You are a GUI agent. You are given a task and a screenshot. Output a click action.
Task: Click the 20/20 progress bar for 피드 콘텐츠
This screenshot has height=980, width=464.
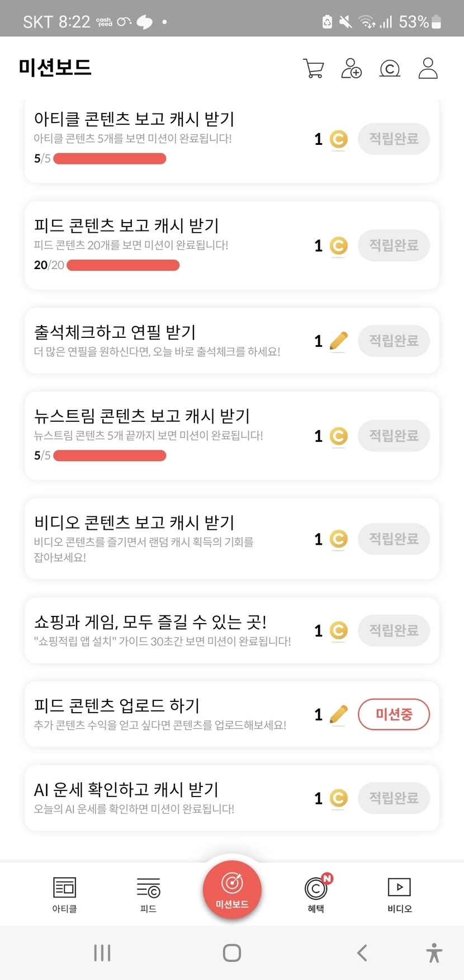(123, 265)
